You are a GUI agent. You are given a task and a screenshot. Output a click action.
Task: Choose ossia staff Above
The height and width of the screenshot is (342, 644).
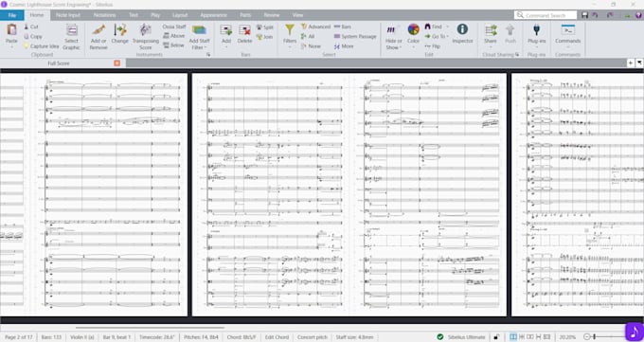[174, 36]
